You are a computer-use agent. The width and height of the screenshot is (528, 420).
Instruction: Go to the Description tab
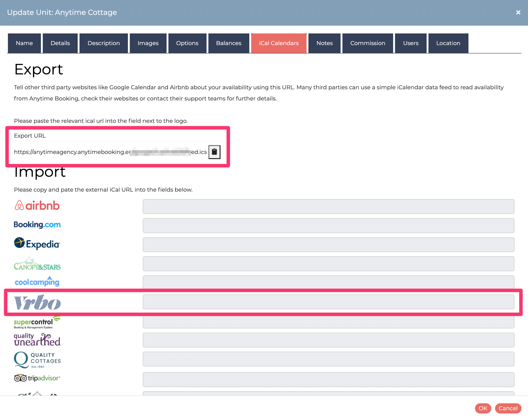pyautogui.click(x=103, y=43)
